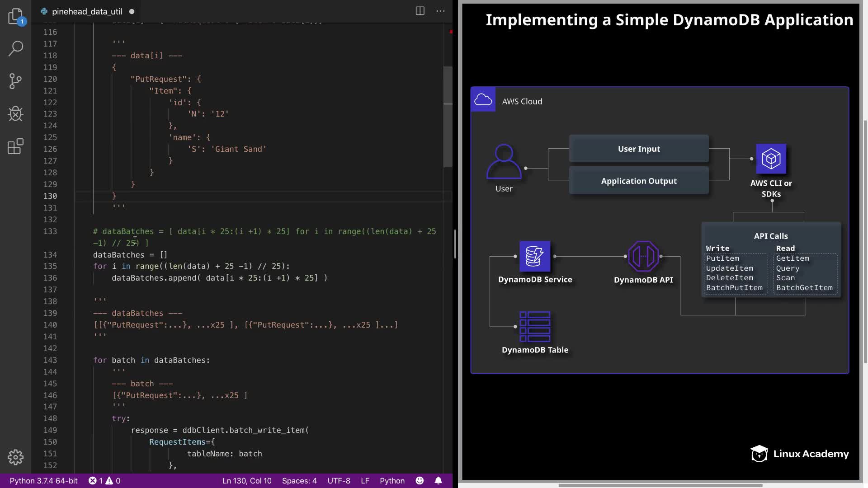Click the unsaved dot on pinehead_data_util tab
Viewport: 868px width, 488px height.
click(x=132, y=11)
